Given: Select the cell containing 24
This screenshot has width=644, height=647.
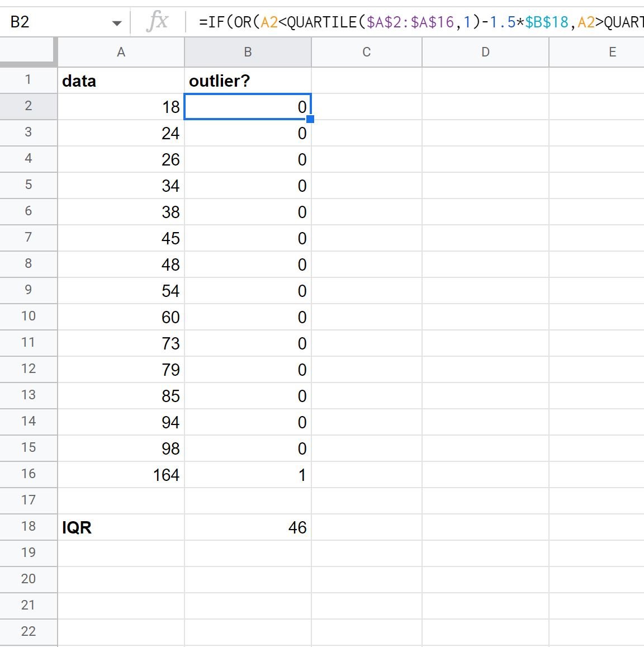Looking at the screenshot, I should coord(121,133).
